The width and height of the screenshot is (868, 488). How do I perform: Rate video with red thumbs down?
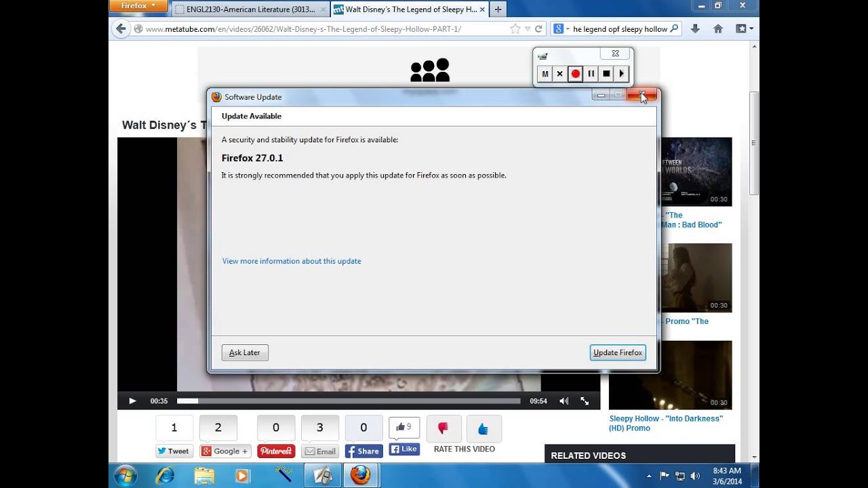[443, 428]
